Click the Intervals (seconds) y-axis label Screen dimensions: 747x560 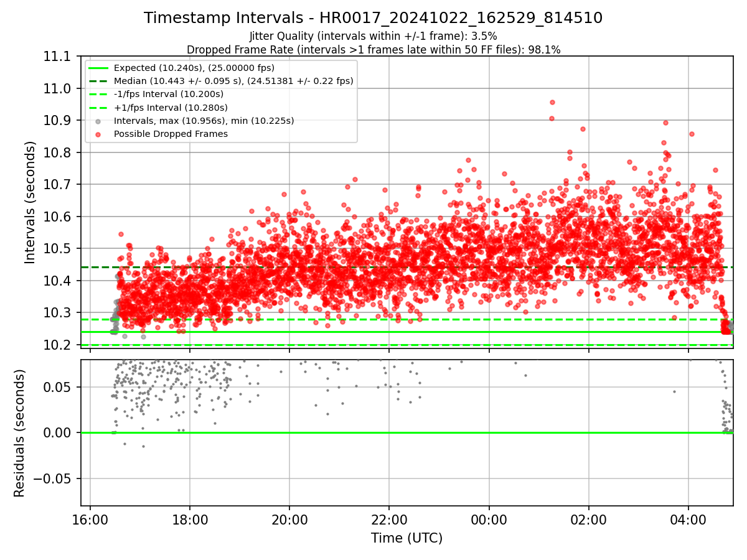[31, 202]
